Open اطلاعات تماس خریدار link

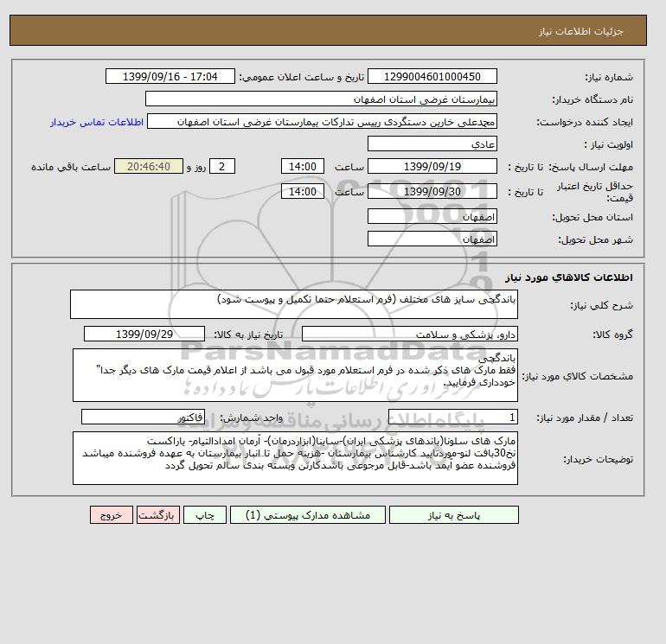coord(97,122)
